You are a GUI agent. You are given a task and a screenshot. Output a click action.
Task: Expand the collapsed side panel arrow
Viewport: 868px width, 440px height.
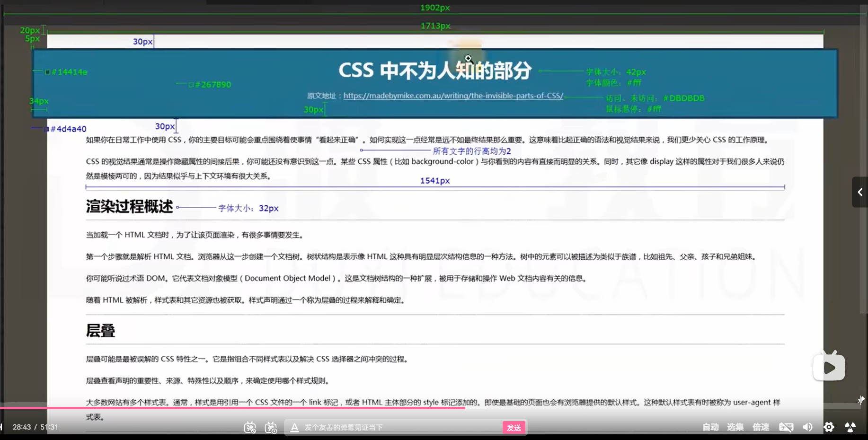click(x=860, y=192)
